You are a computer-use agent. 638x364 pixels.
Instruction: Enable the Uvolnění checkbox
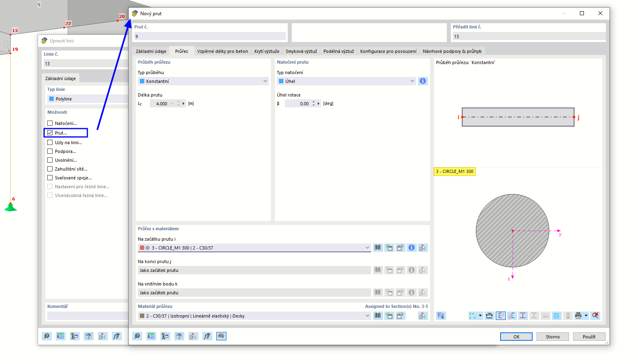[x=50, y=160]
